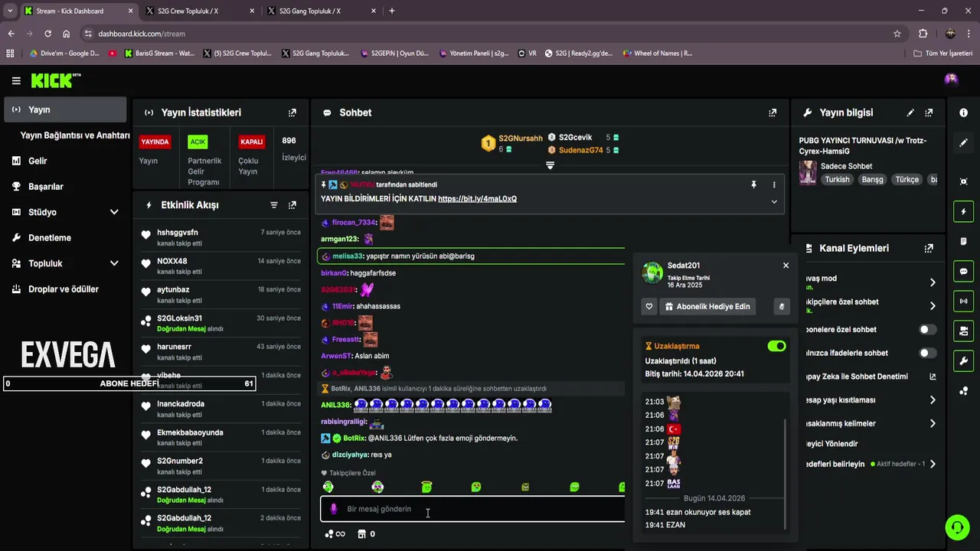Image resolution: width=980 pixels, height=551 pixels.
Task: Open the tab search dropdown in Chrome
Action: pyautogui.click(x=10, y=11)
